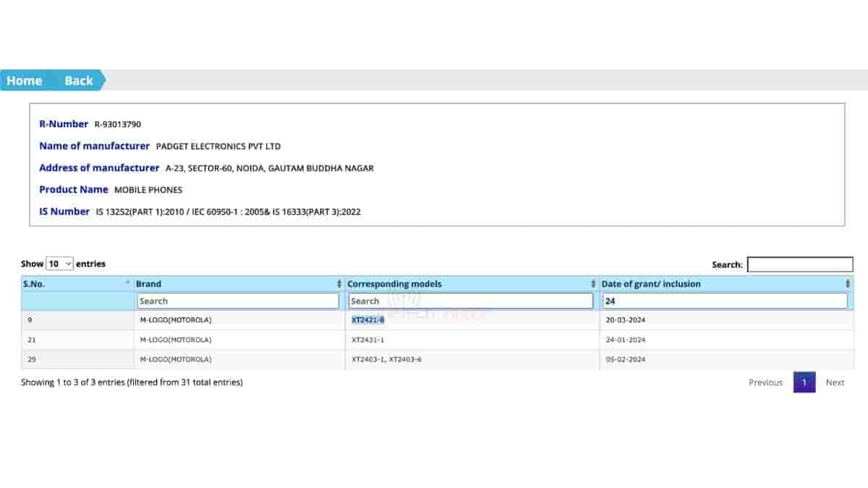The width and height of the screenshot is (868, 488).
Task: Click the sort arrows for Date of grant/ inclusion
Action: (848, 284)
